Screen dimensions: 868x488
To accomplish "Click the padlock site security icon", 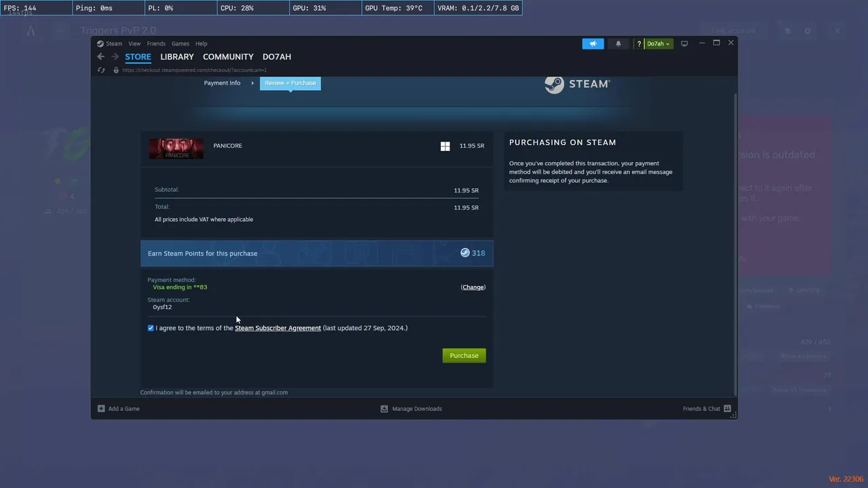I will 115,70.
